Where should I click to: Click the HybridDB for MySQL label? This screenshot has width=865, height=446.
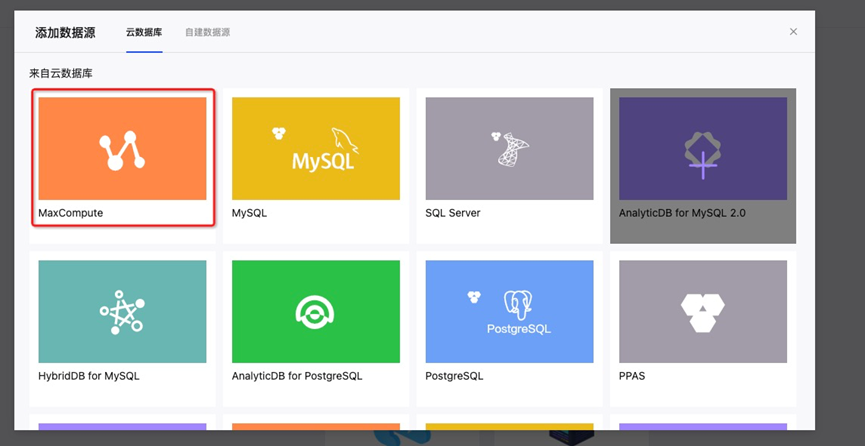[x=89, y=376]
